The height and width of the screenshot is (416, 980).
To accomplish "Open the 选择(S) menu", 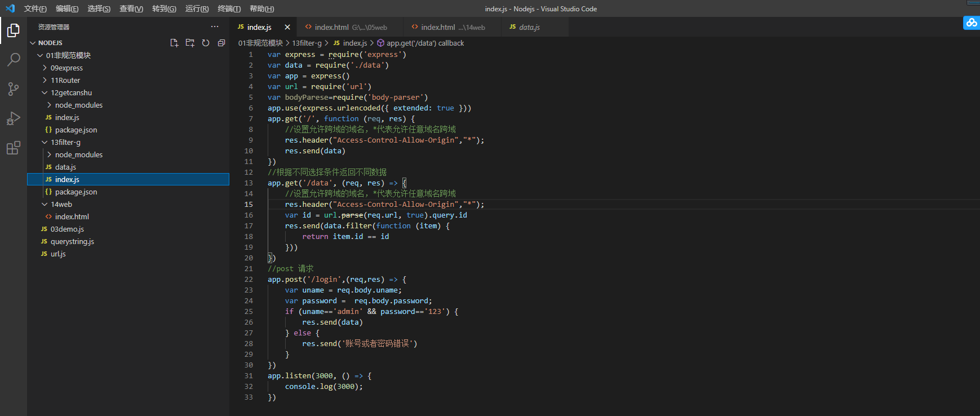I will tap(99, 8).
